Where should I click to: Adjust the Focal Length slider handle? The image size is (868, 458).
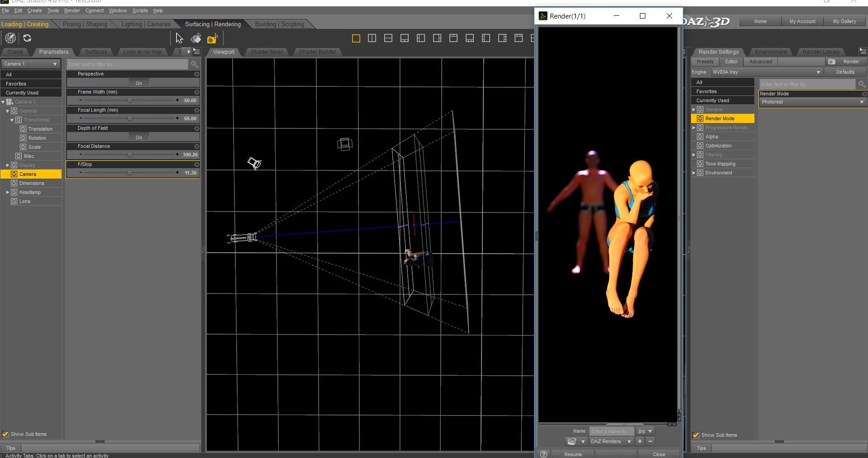pos(130,118)
